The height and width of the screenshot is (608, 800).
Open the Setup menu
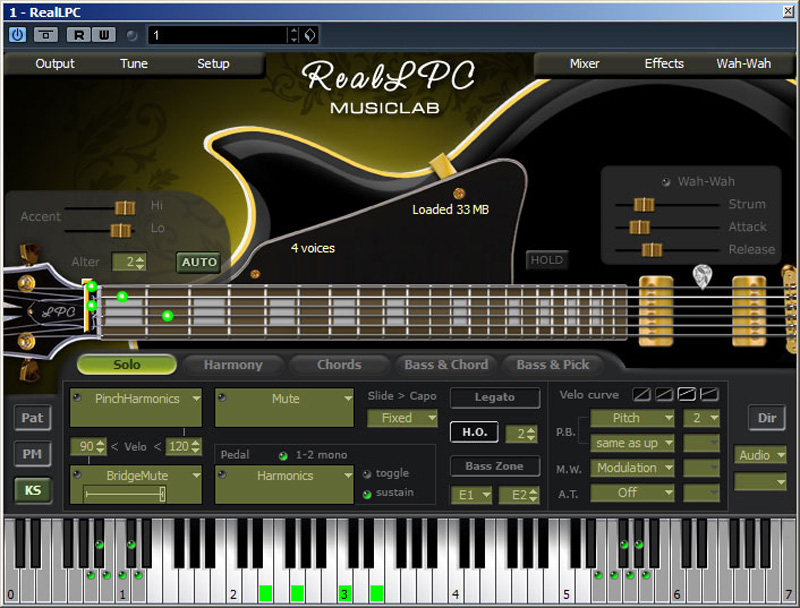tap(213, 64)
